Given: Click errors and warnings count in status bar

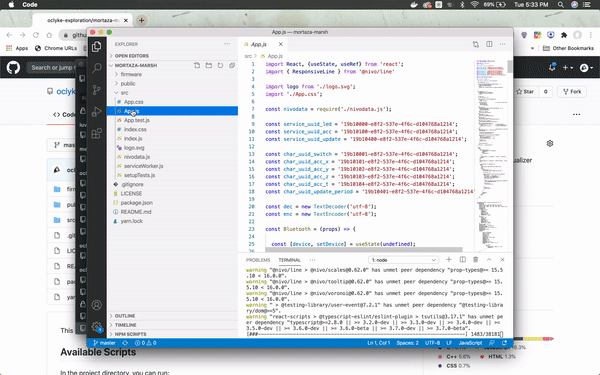Looking at the screenshot, I should pyautogui.click(x=145, y=343).
